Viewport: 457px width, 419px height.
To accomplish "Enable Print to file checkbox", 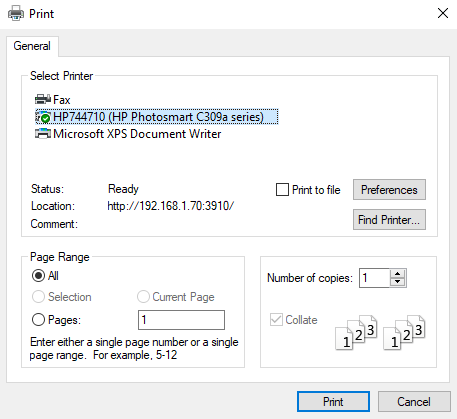I will point(282,190).
